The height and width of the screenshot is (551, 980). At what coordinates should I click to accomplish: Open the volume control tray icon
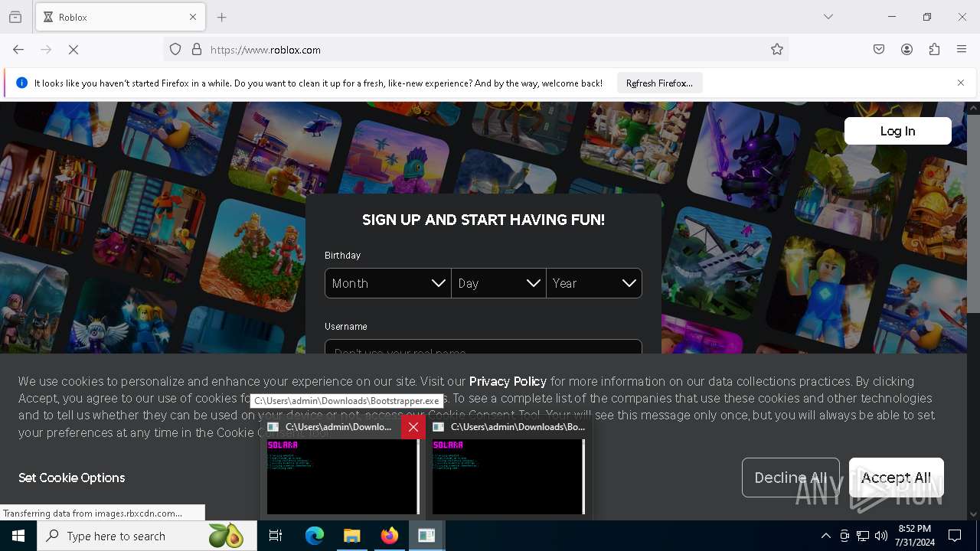point(881,536)
